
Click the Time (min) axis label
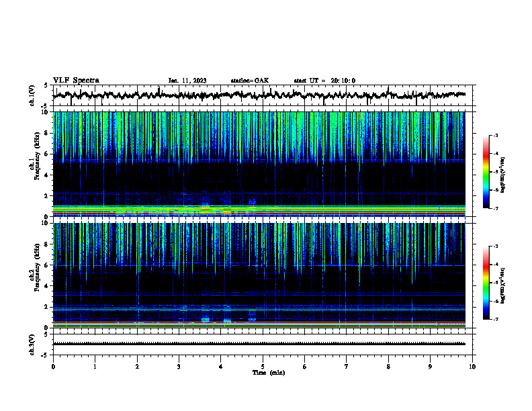[269, 373]
